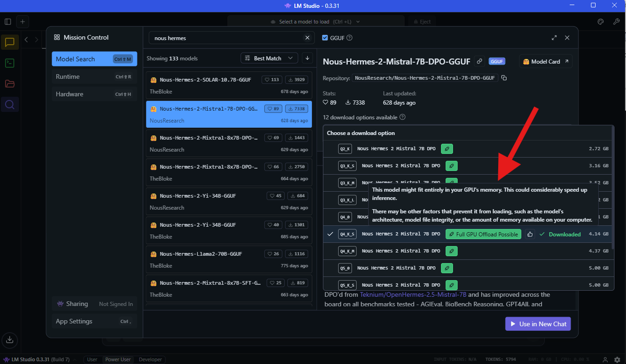Open the Teknium/OpenHermes-2.5-Mistral-7B link

413,294
